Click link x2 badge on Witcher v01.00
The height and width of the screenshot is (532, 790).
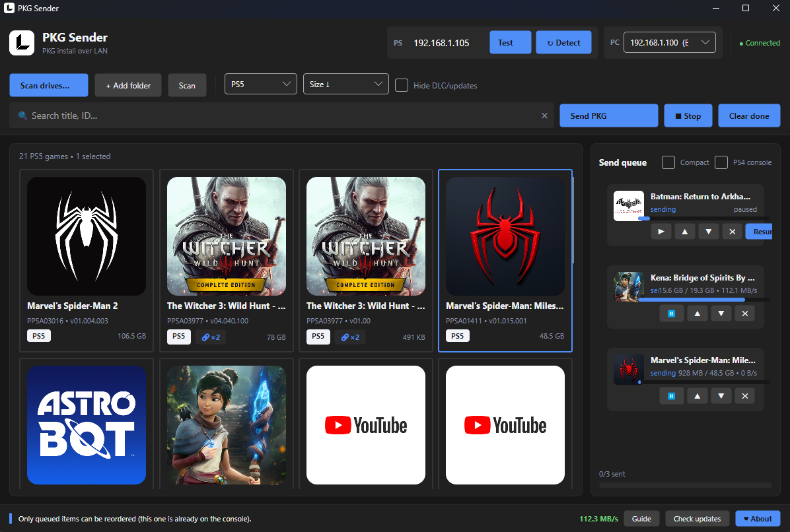tap(350, 337)
